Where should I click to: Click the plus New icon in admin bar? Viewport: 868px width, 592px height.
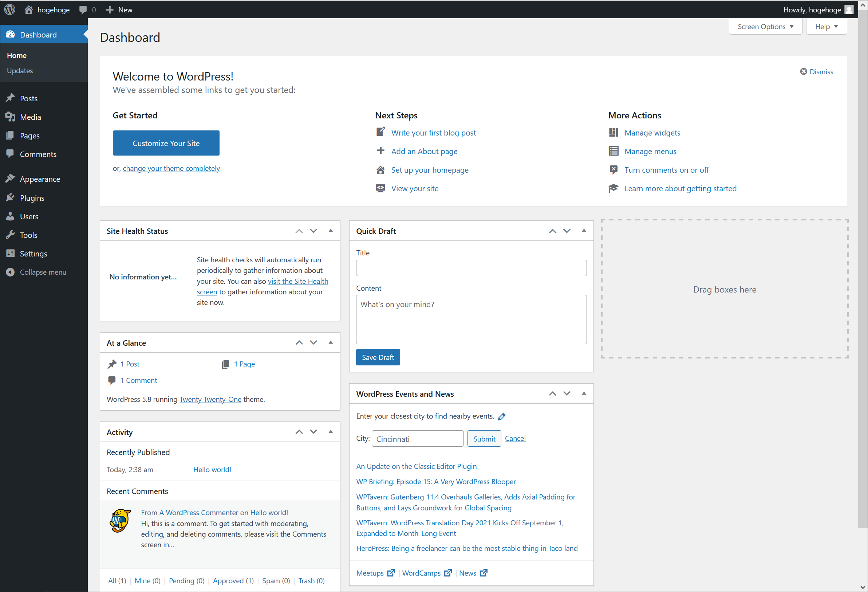(110, 10)
